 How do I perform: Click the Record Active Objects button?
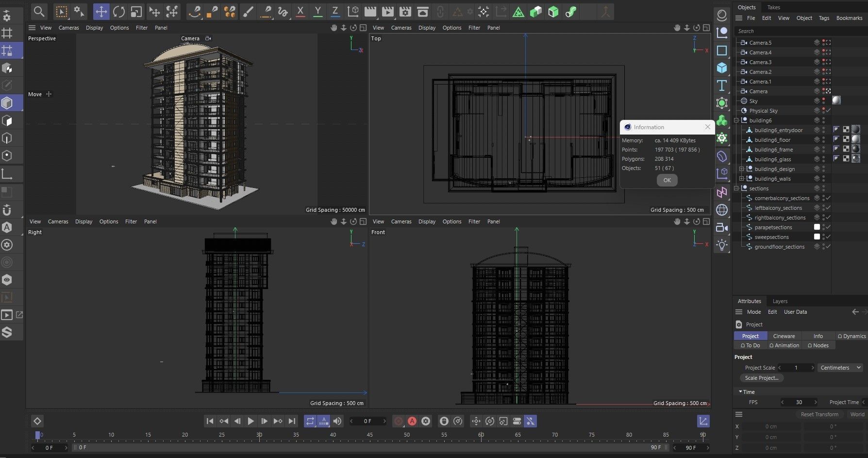coord(399,421)
